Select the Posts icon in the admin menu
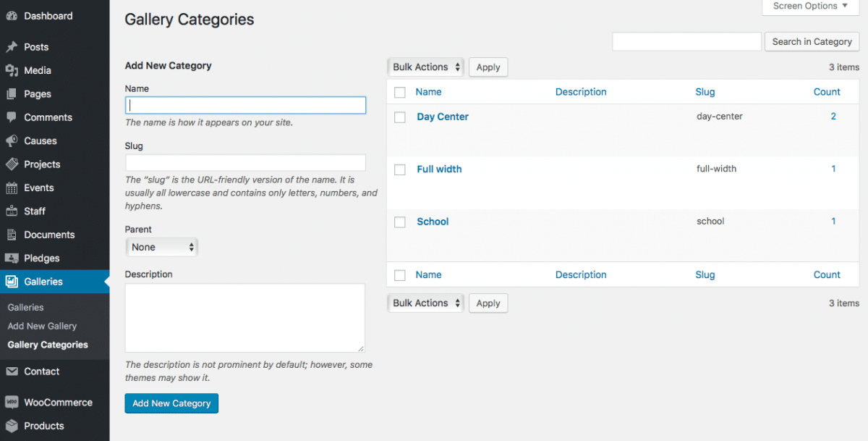 pyautogui.click(x=13, y=46)
